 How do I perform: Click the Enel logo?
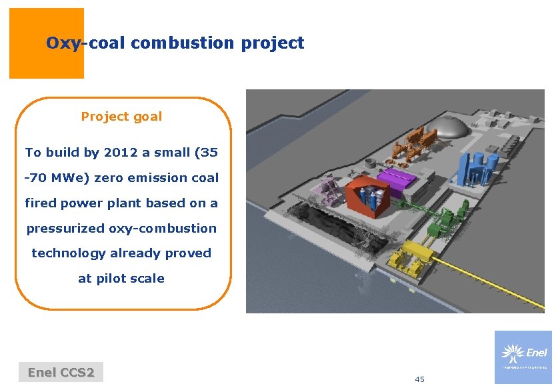pos(523,357)
